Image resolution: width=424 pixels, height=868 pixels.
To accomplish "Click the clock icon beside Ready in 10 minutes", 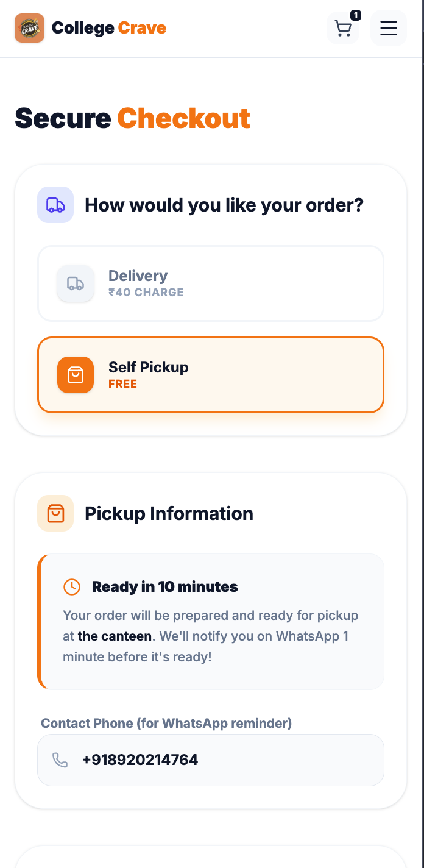I will pyautogui.click(x=72, y=587).
